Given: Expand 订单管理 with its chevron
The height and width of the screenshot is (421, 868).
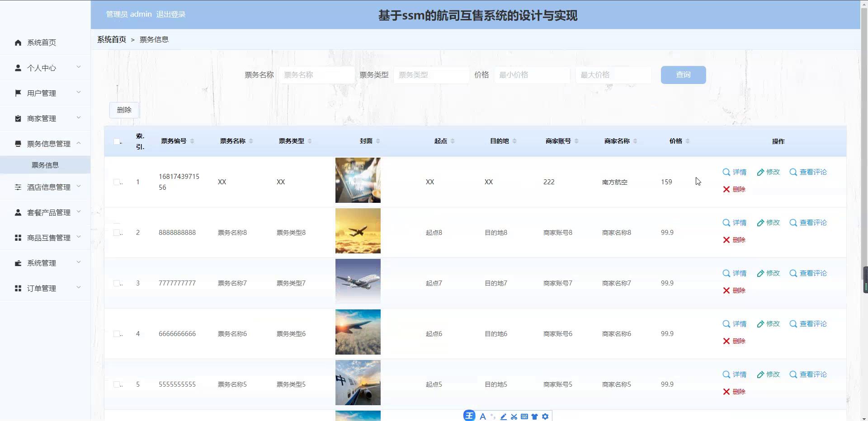Looking at the screenshot, I should (x=79, y=287).
